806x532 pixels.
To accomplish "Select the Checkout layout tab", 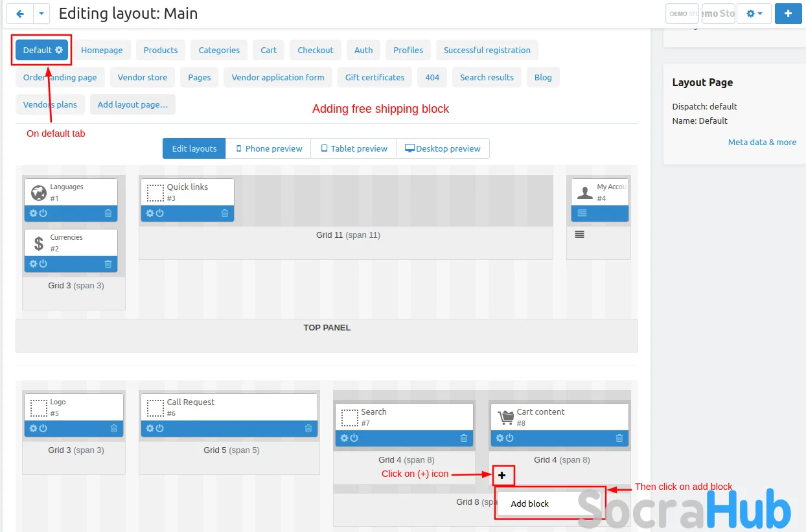I will coord(316,50).
